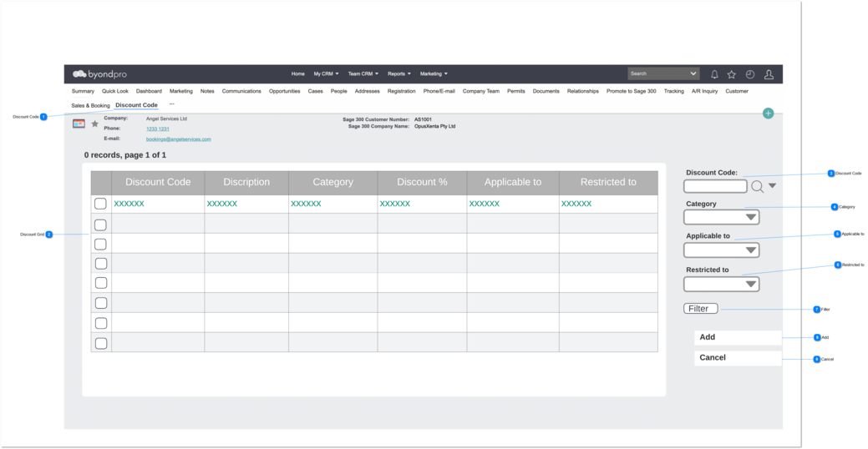868x449 pixels.
Task: Click the Applicable to column header
Action: pyautogui.click(x=513, y=183)
